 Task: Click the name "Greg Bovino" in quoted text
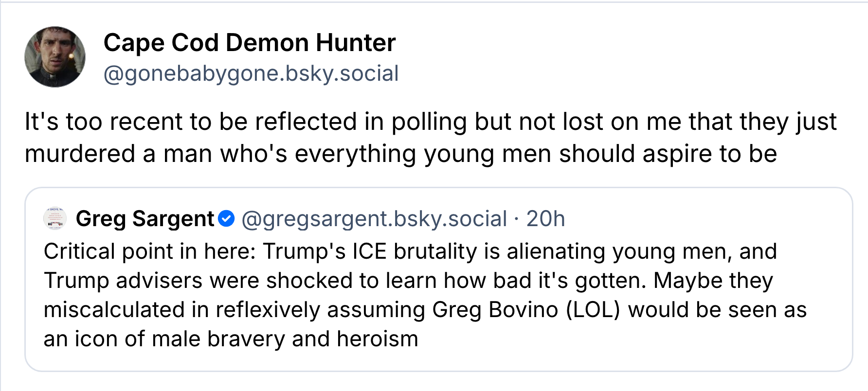pos(495,310)
